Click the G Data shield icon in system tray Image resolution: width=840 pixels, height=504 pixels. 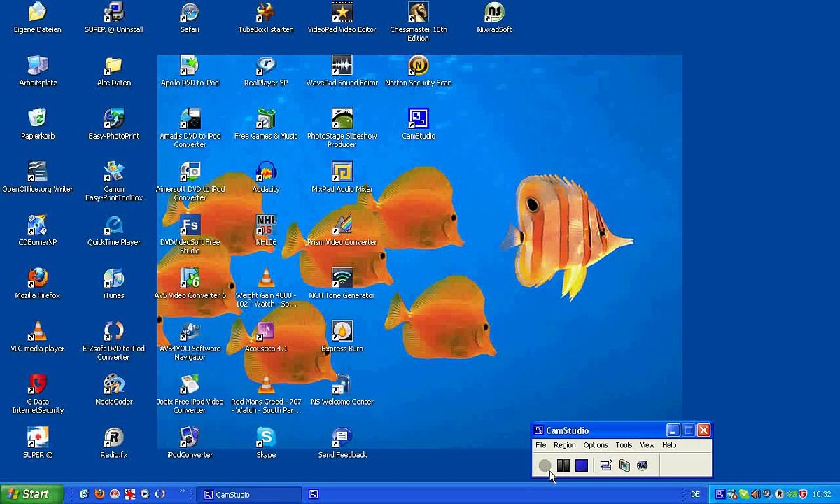pos(803,494)
